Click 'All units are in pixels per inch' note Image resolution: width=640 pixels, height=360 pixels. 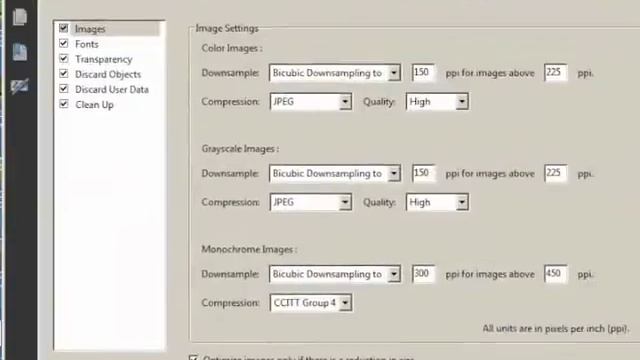[556, 329]
